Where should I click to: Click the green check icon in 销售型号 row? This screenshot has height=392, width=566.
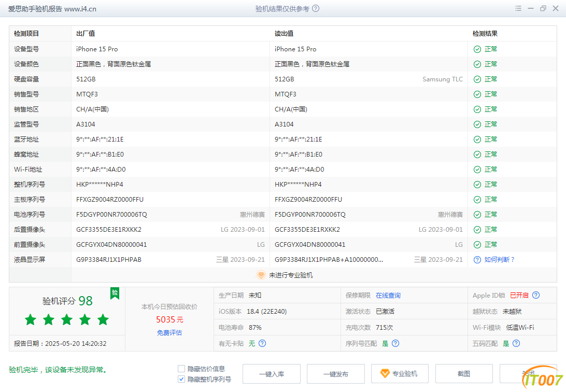click(477, 94)
